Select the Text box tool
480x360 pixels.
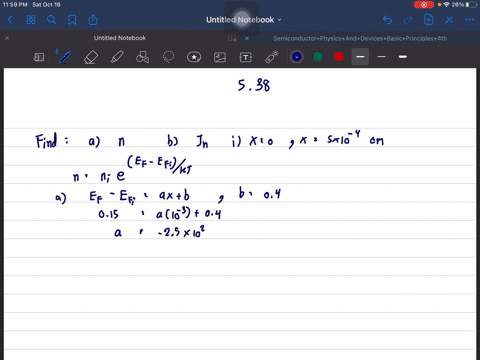click(246, 57)
